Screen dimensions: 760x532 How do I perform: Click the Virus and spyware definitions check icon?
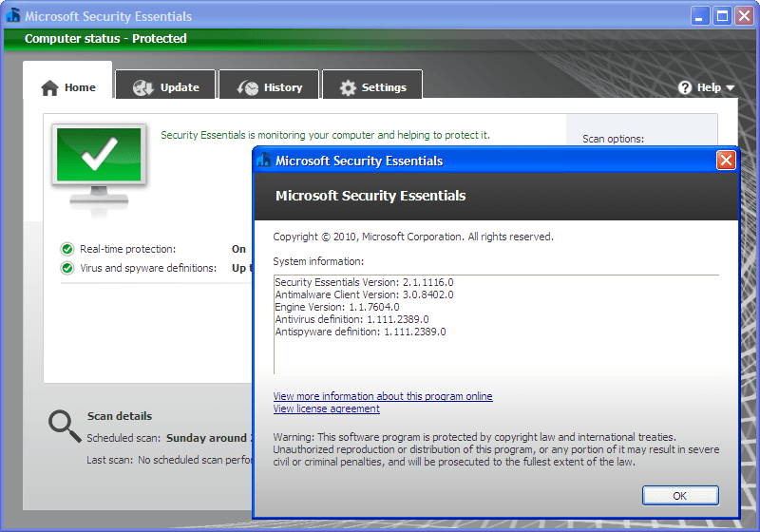[67, 268]
